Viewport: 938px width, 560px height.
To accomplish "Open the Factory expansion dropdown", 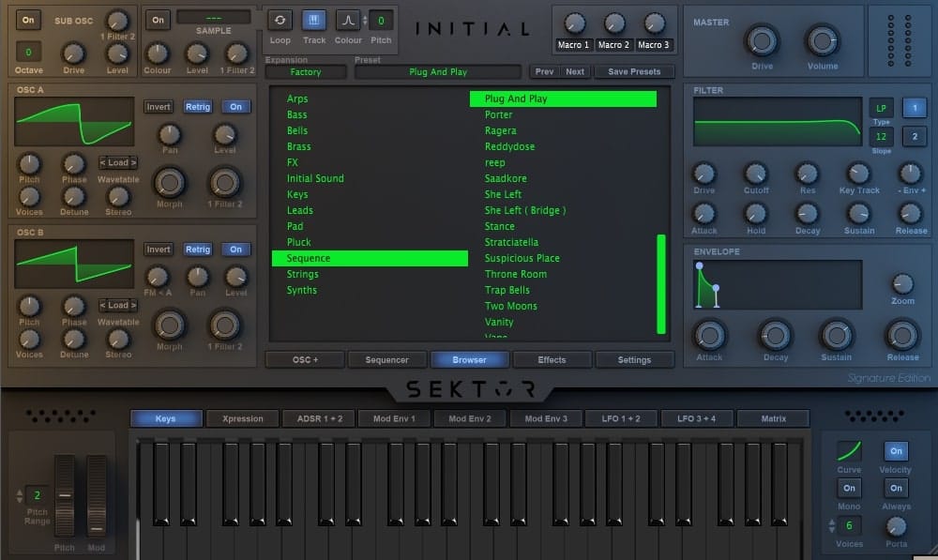I will [306, 72].
